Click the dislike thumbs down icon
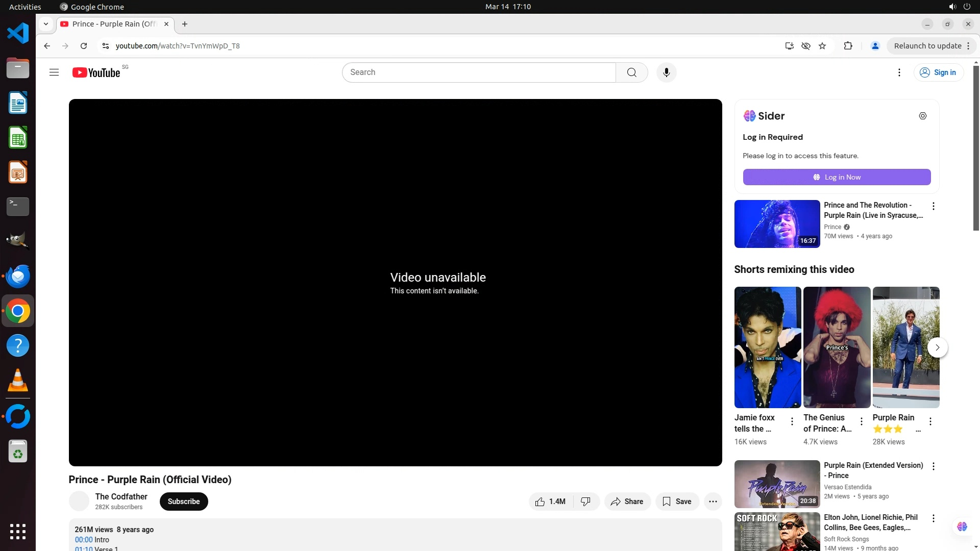Screen dimensions: 980x551 585,502
